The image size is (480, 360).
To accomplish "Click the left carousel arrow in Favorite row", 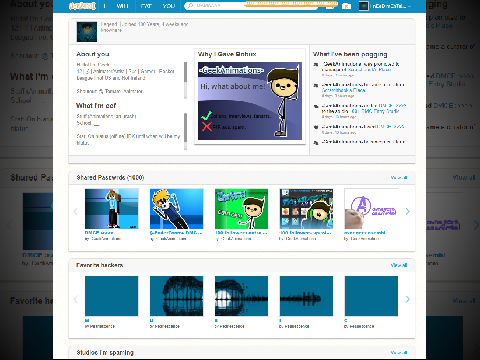I will coord(76,299).
